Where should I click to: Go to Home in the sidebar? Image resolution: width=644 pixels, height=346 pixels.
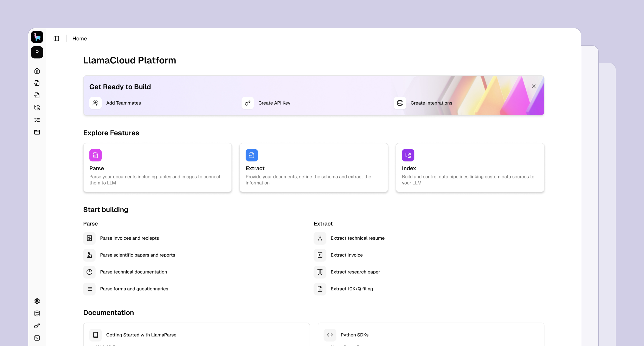click(x=37, y=71)
